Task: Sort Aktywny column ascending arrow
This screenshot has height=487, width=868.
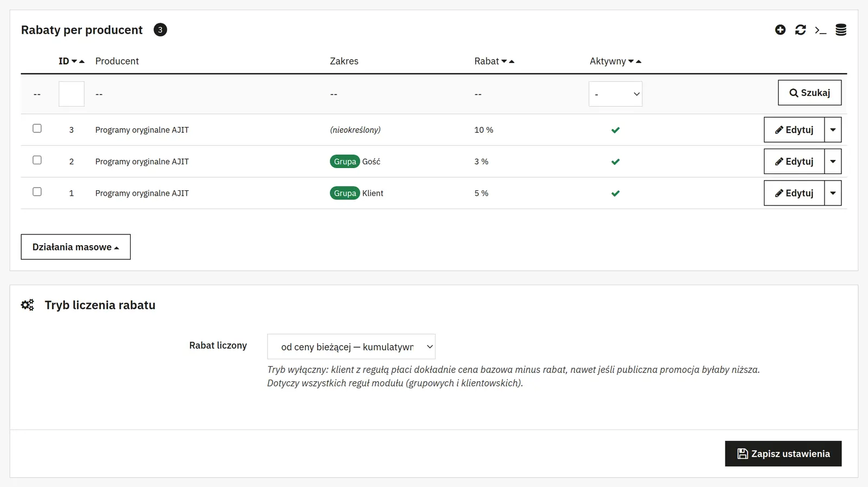Action: (x=639, y=61)
